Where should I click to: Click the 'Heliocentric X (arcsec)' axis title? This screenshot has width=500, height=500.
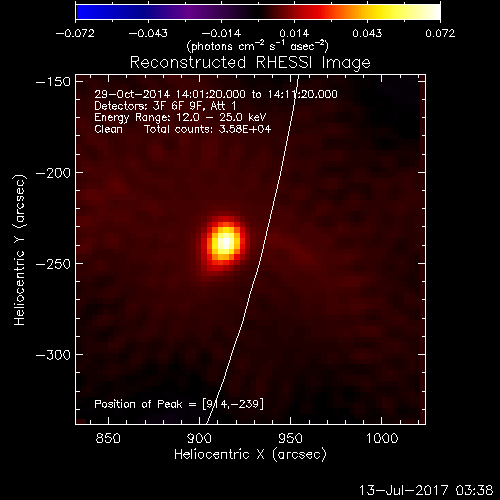[250, 455]
